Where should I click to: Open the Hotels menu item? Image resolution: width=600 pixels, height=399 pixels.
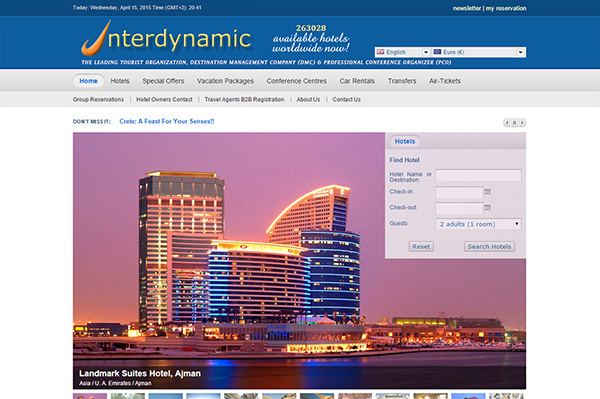pyautogui.click(x=120, y=81)
